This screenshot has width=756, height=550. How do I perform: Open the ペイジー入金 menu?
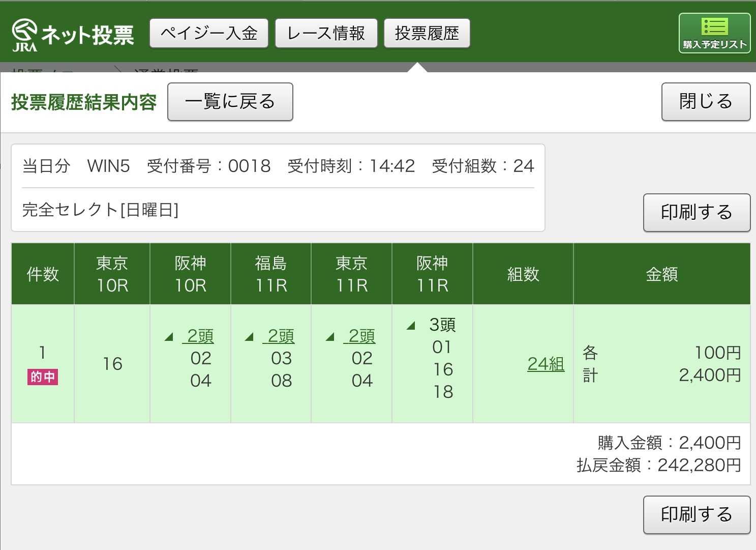tap(209, 34)
